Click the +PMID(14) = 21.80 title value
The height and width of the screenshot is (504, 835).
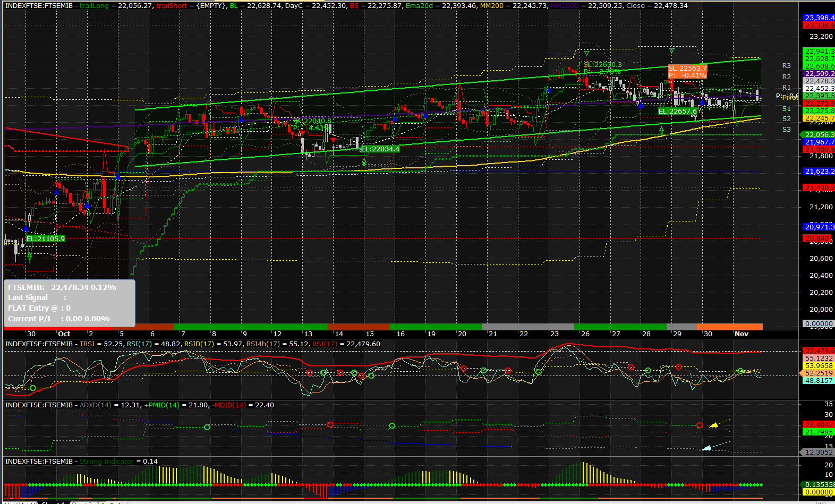pyautogui.click(x=176, y=405)
